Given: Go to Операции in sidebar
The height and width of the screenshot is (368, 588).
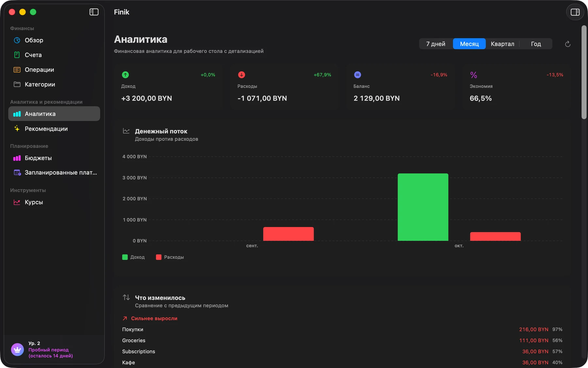Looking at the screenshot, I should click(x=54, y=70).
